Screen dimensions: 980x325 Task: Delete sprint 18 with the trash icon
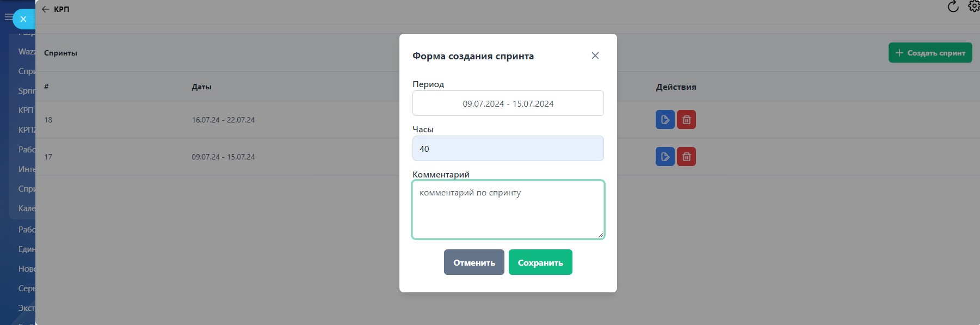click(686, 120)
